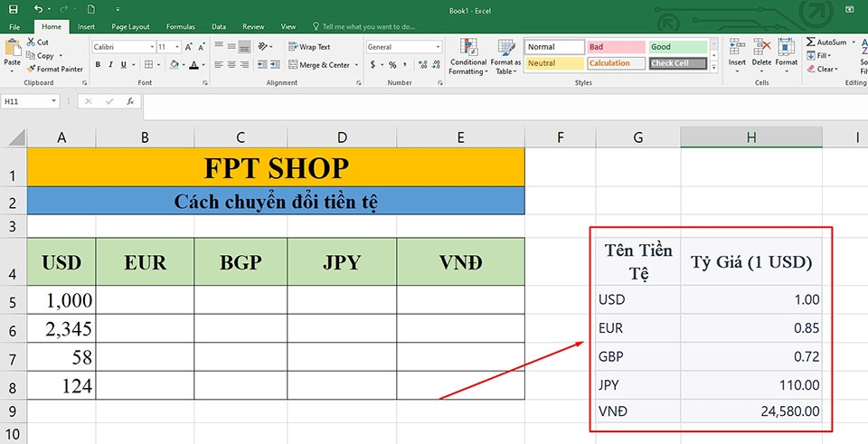Apply the Check Cell style
The image size is (868, 444).
click(678, 63)
